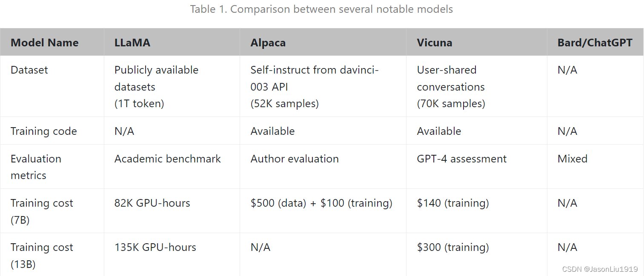The width and height of the screenshot is (644, 276).
Task: Select the LLaMA column header
Action: [132, 43]
